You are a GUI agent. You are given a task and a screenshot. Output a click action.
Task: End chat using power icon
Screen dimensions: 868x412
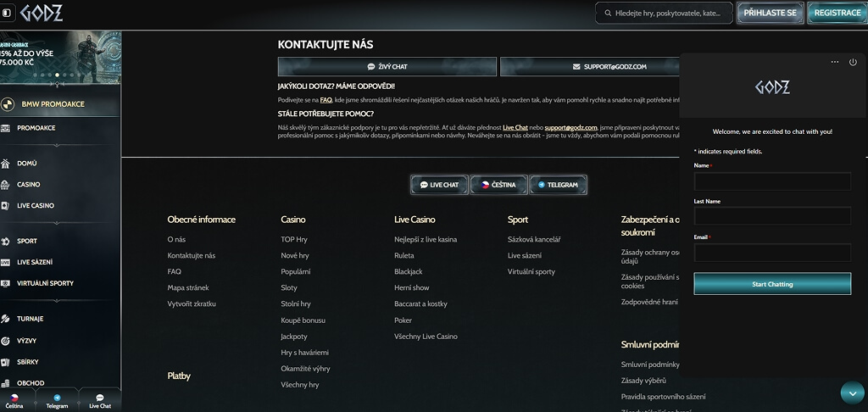click(853, 62)
